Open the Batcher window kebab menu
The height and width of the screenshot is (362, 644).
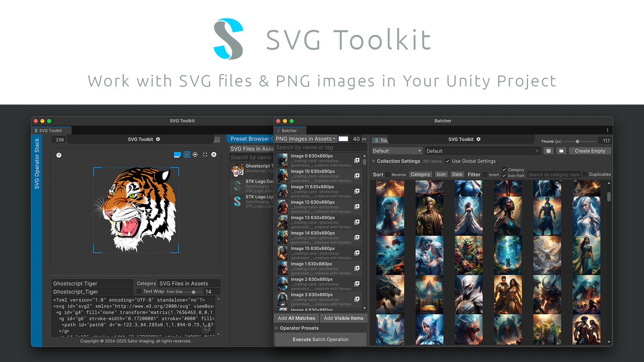pyautogui.click(x=608, y=130)
